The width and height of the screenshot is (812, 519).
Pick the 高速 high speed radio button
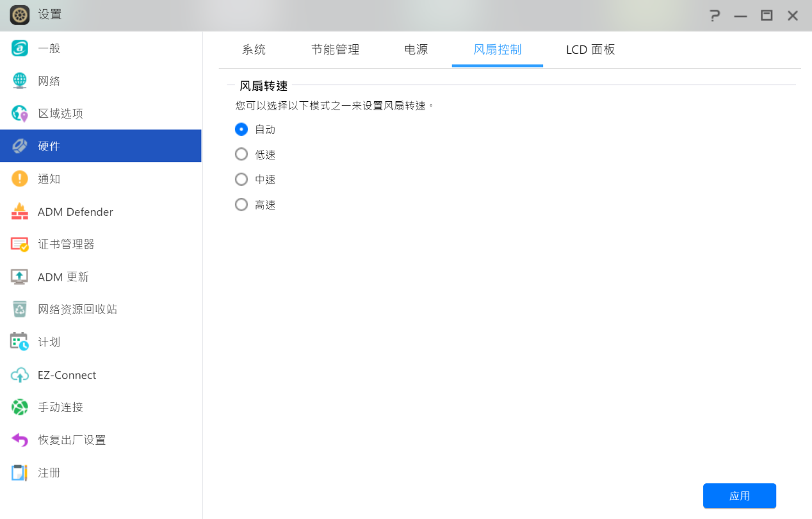[x=241, y=205]
